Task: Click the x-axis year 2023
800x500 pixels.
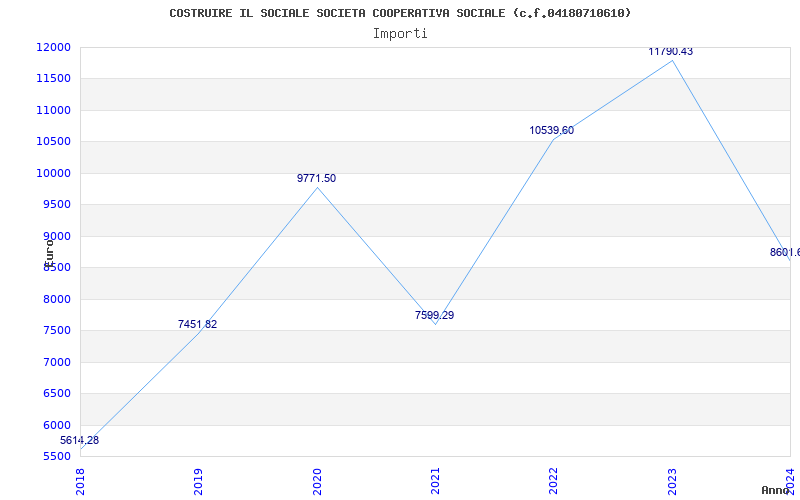Action: pyautogui.click(x=672, y=482)
